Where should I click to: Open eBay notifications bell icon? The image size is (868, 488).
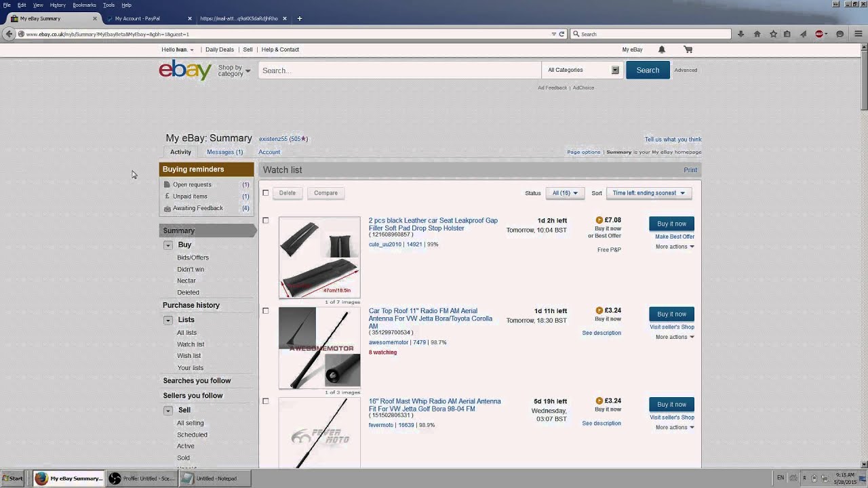(662, 49)
